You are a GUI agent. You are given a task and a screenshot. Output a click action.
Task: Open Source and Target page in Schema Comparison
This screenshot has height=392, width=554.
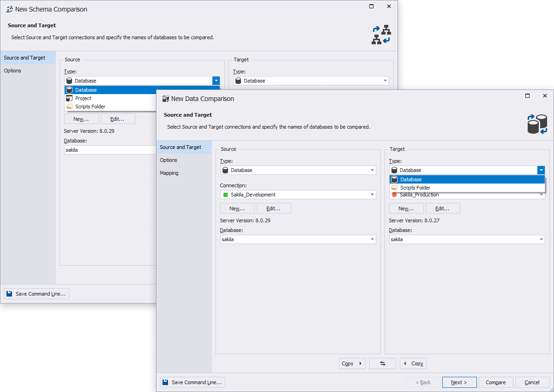(28, 58)
